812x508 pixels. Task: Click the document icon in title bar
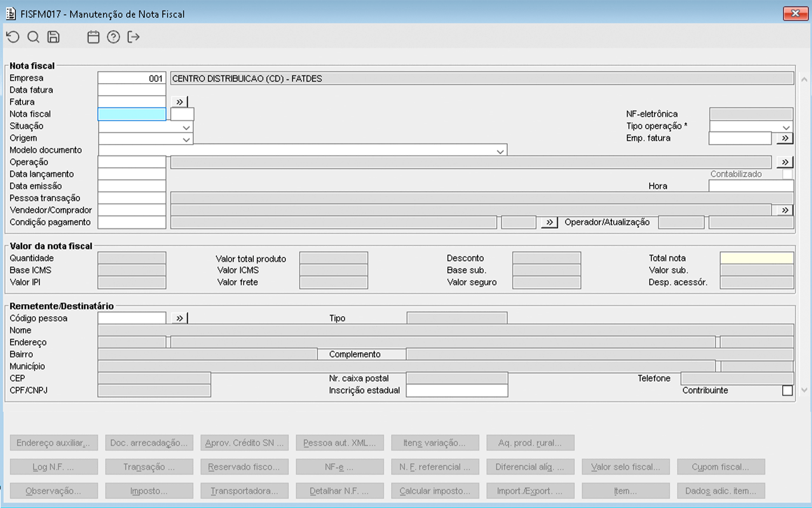click(x=10, y=14)
